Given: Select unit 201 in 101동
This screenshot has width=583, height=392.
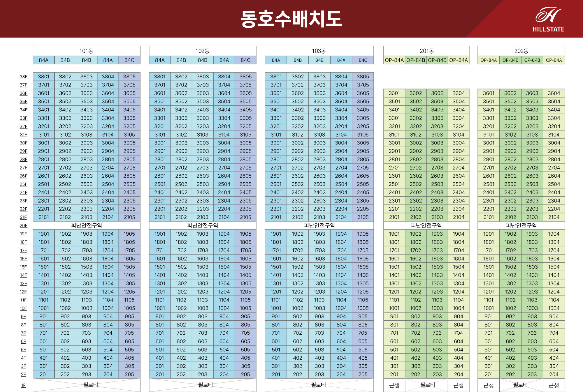Looking at the screenshot, I should 43,375.
